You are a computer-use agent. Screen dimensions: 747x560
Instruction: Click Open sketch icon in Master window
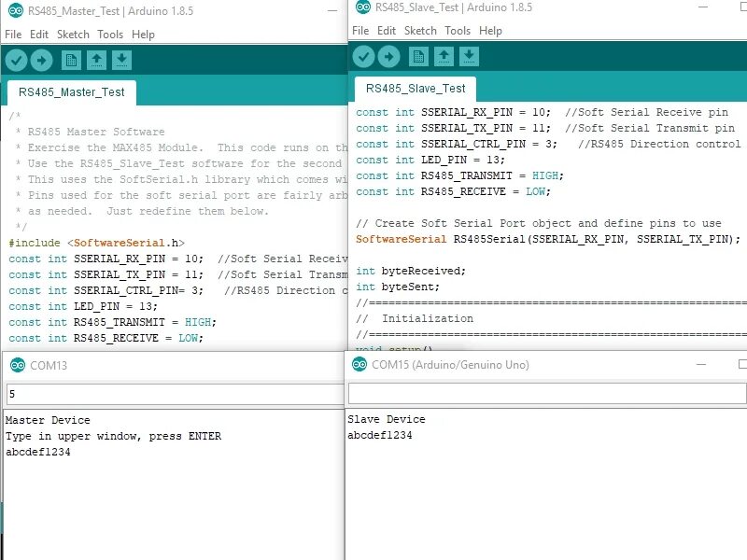(97, 60)
